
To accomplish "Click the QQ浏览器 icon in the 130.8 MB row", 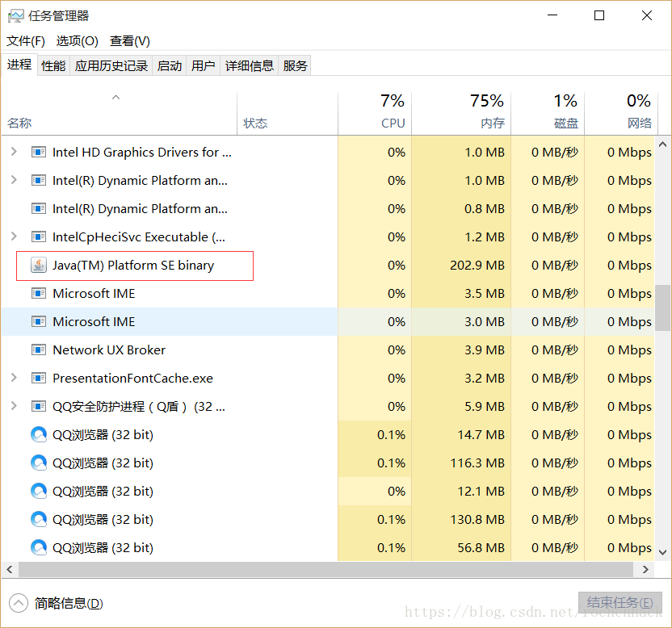I will coord(39,520).
